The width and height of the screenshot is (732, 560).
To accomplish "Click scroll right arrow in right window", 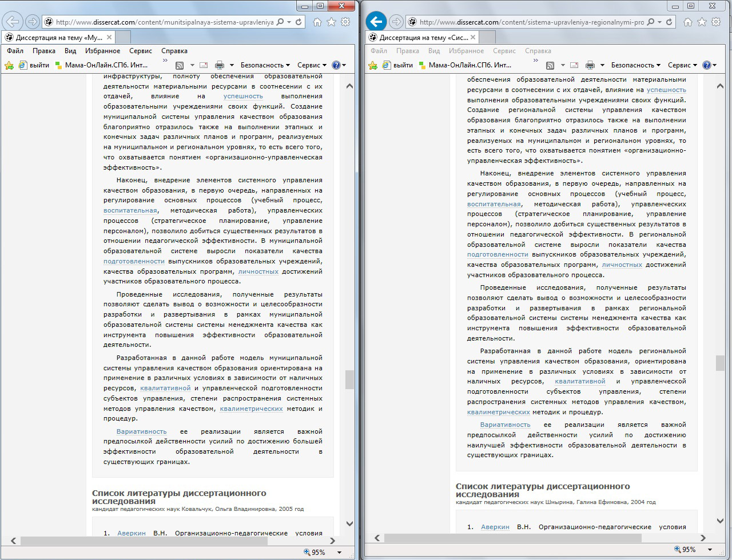I will 704,538.
